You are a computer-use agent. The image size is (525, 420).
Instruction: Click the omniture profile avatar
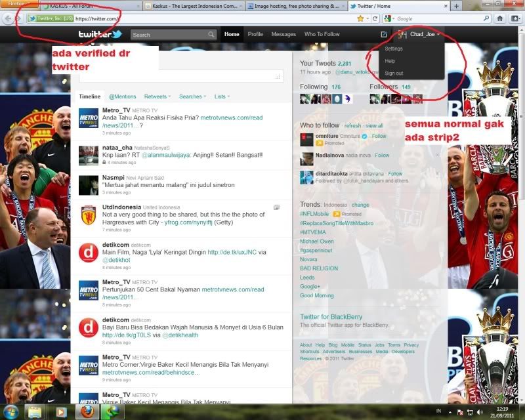[306, 140]
